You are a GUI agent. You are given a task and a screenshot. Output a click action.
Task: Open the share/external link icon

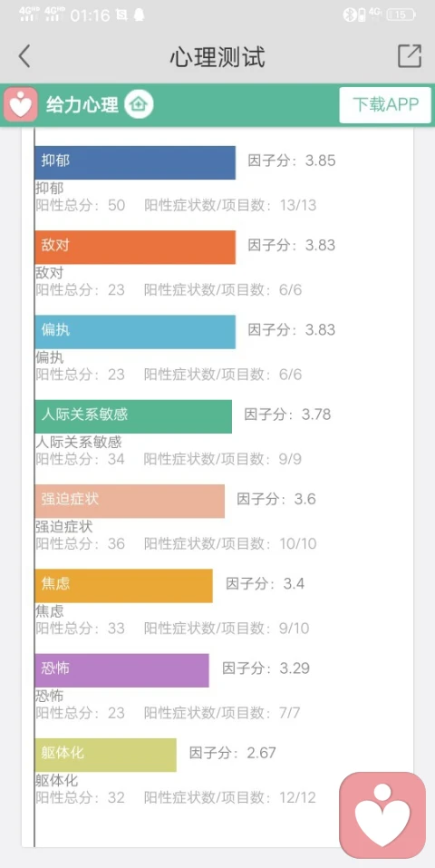tap(410, 56)
